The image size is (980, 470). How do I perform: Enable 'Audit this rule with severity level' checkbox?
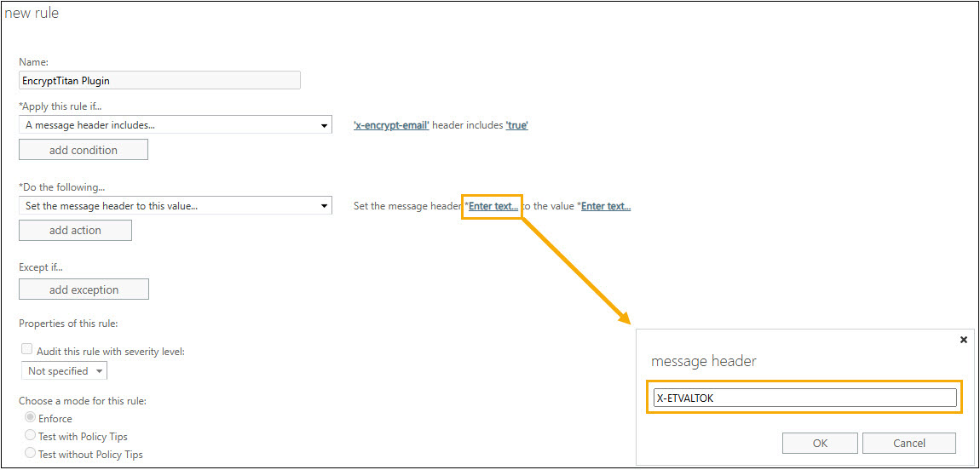click(x=27, y=350)
